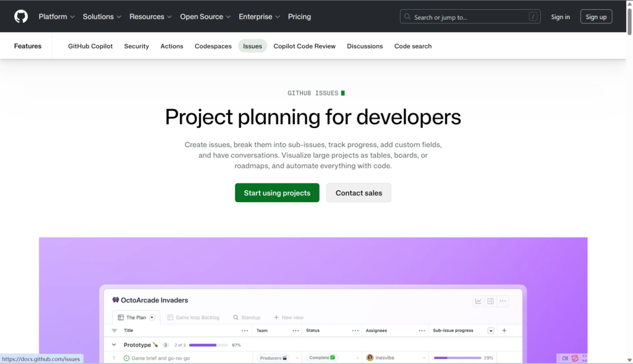This screenshot has height=364, width=633.
Task: Open the Title column three-dot menu
Action: pos(245,331)
